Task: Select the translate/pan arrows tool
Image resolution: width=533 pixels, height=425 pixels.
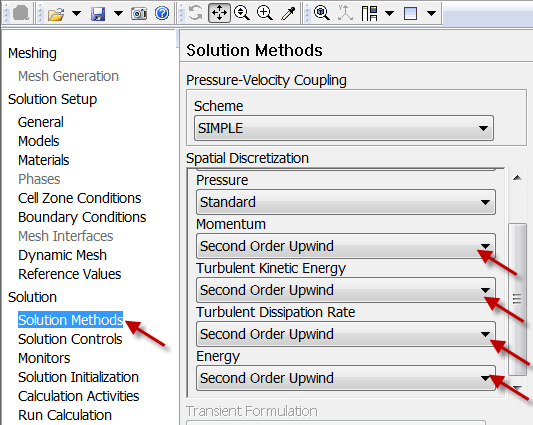Action: pyautogui.click(x=219, y=13)
